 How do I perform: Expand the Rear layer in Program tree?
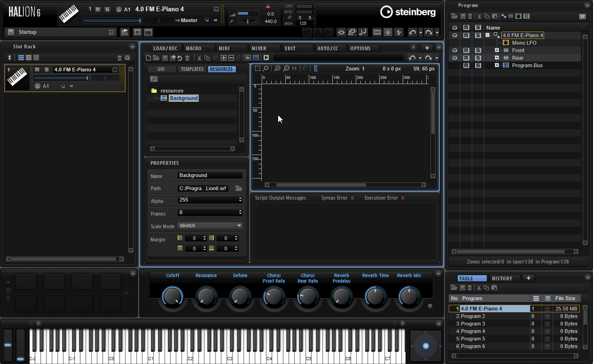[x=497, y=58]
